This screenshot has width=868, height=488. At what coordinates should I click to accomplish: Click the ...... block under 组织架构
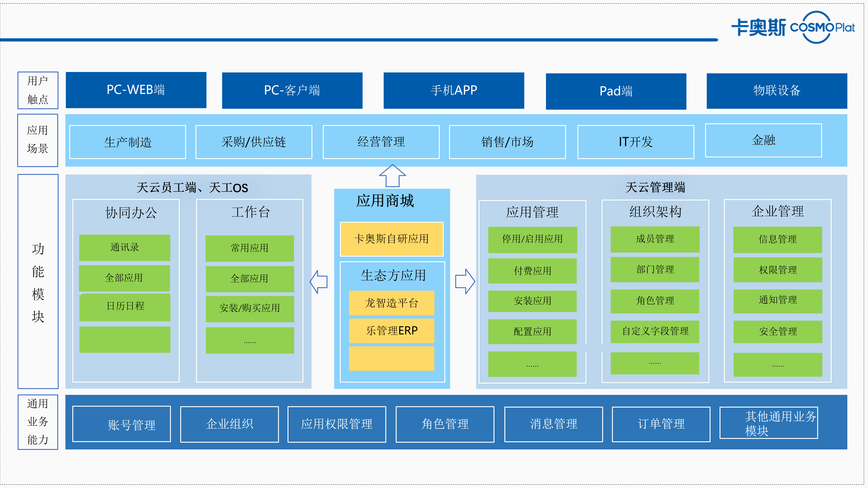pos(655,363)
